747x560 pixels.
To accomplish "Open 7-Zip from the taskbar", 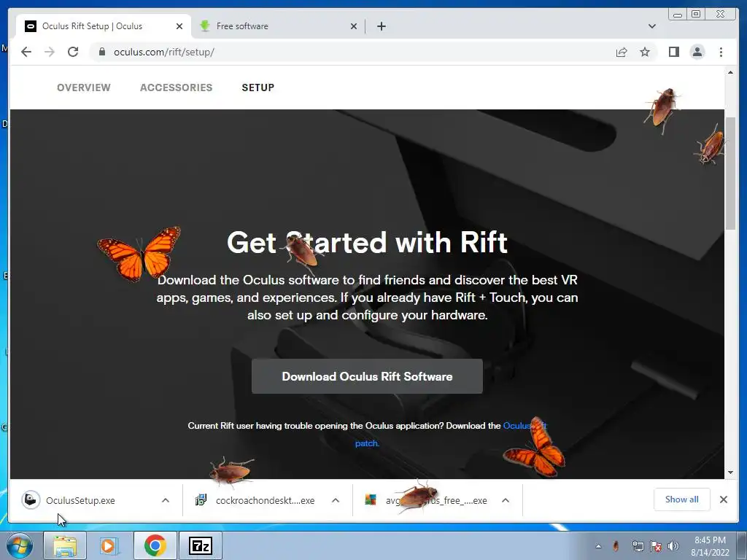I will [200, 545].
